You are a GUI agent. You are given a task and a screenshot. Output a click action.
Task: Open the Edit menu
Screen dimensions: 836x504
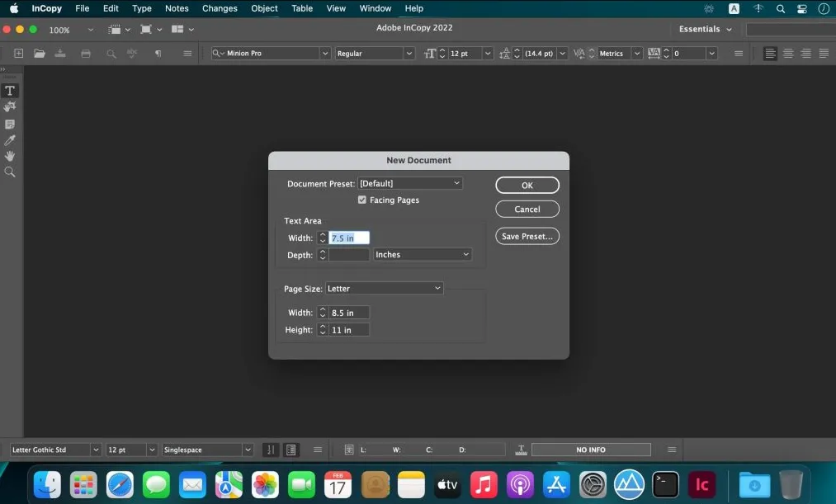point(111,8)
